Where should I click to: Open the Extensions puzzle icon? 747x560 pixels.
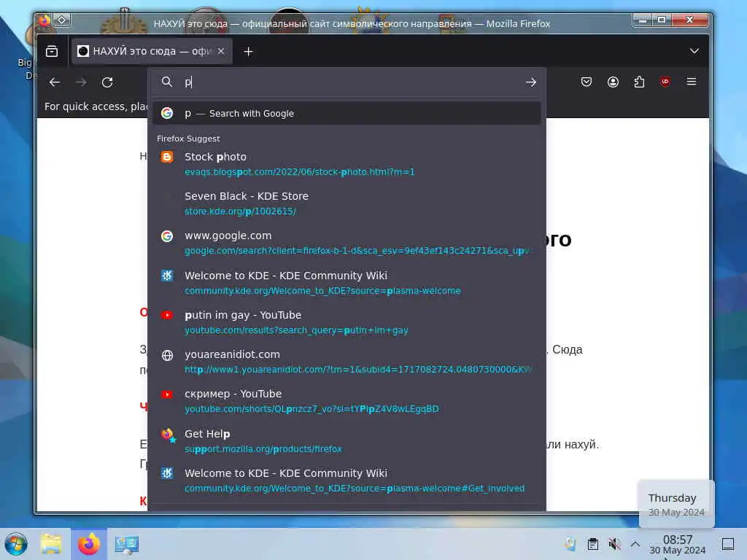pyautogui.click(x=639, y=82)
